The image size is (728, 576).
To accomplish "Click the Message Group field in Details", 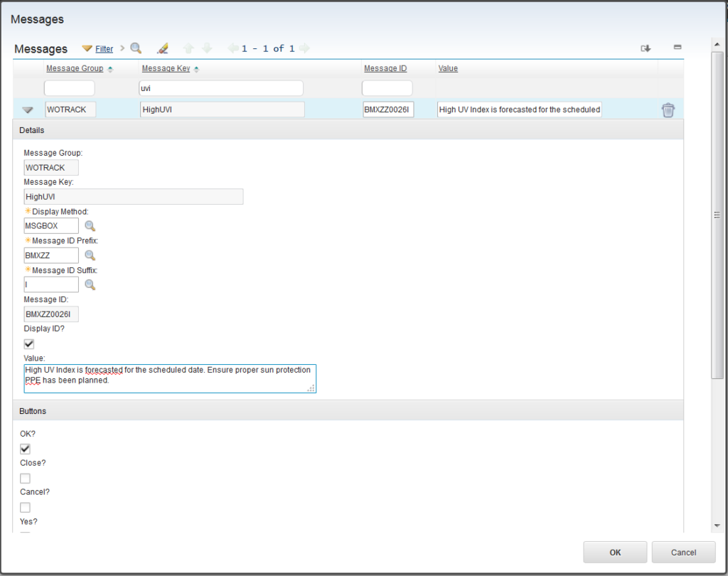I will click(x=51, y=168).
